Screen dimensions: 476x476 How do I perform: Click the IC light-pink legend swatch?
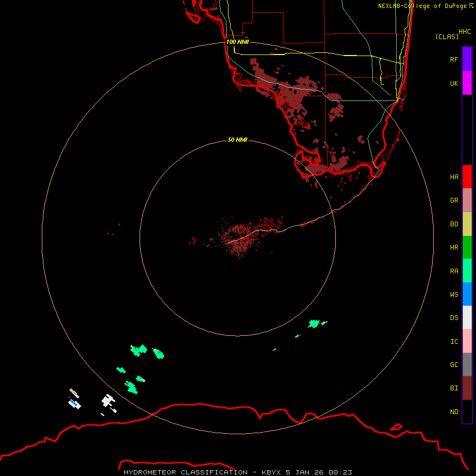[467, 341]
